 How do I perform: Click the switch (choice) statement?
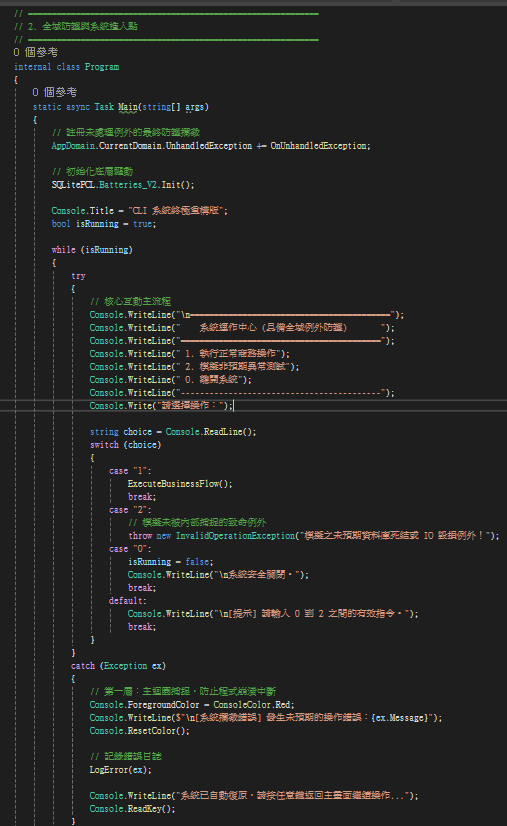click(125, 445)
